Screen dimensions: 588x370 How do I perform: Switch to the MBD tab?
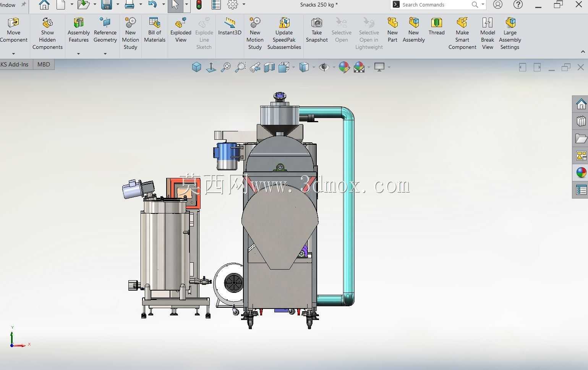pos(44,64)
